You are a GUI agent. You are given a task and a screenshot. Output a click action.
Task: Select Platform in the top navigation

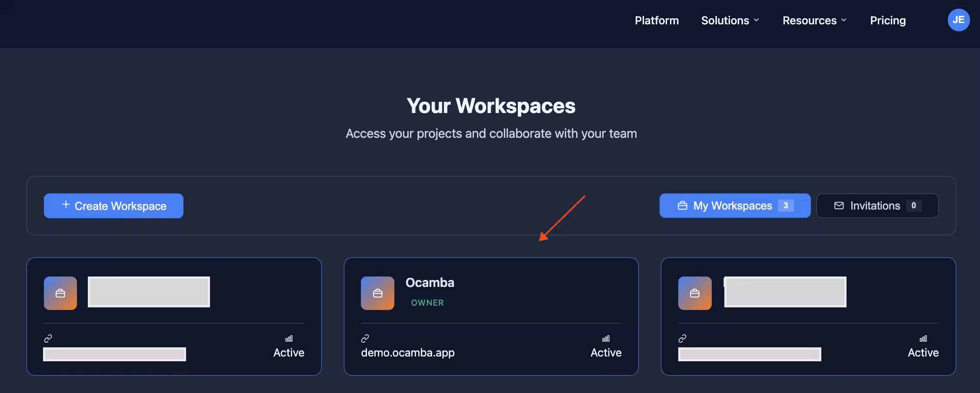click(x=657, y=20)
